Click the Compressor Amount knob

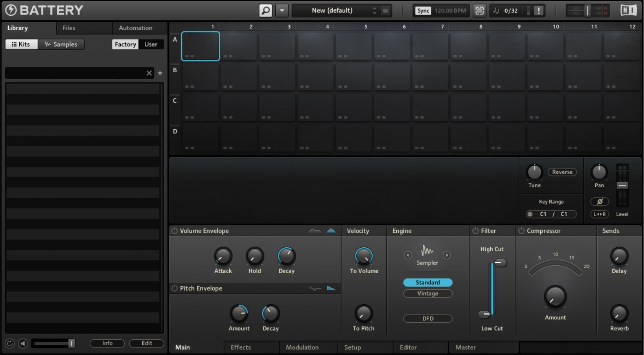pos(555,297)
